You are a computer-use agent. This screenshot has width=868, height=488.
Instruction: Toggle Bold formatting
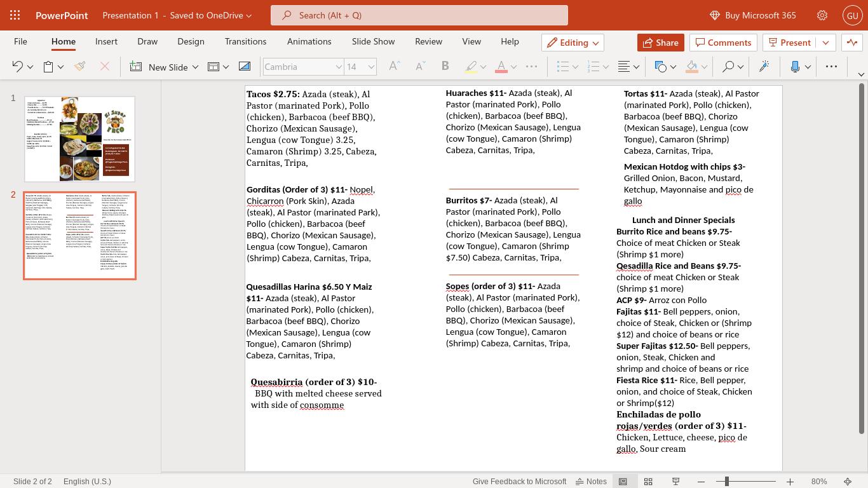pyautogui.click(x=445, y=67)
